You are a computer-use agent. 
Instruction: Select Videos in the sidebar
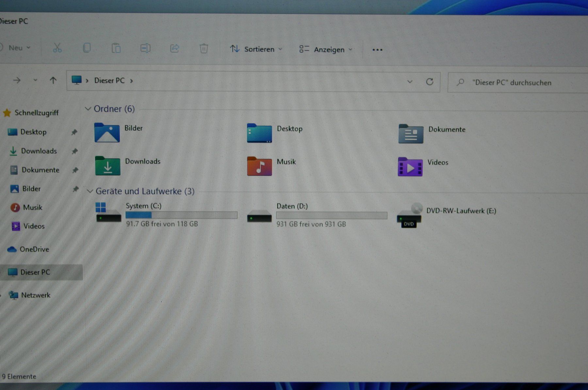coord(34,226)
